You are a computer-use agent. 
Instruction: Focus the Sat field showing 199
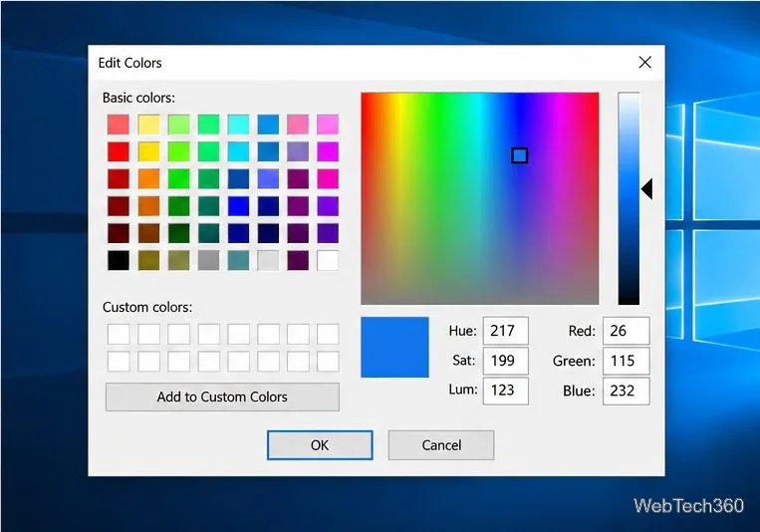pyautogui.click(x=506, y=361)
